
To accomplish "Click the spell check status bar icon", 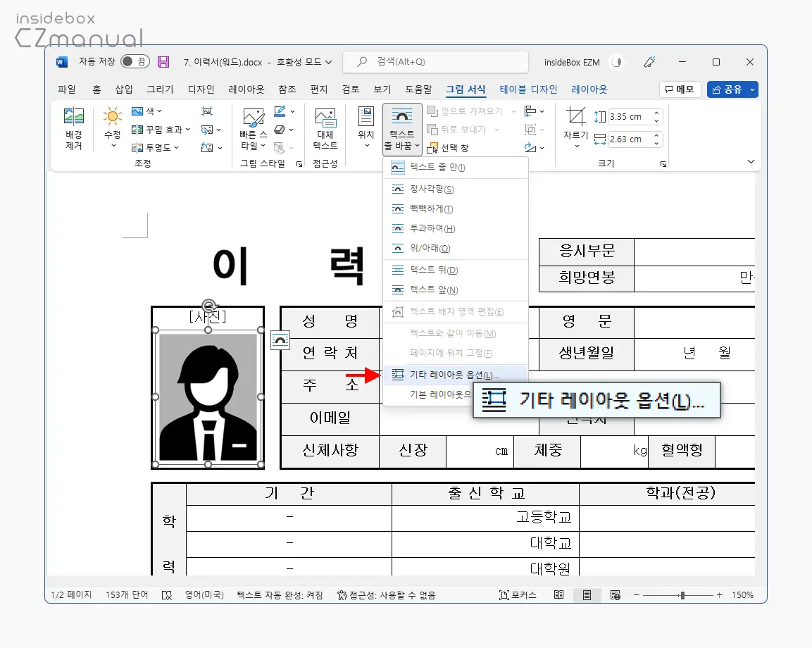I will click(167, 595).
